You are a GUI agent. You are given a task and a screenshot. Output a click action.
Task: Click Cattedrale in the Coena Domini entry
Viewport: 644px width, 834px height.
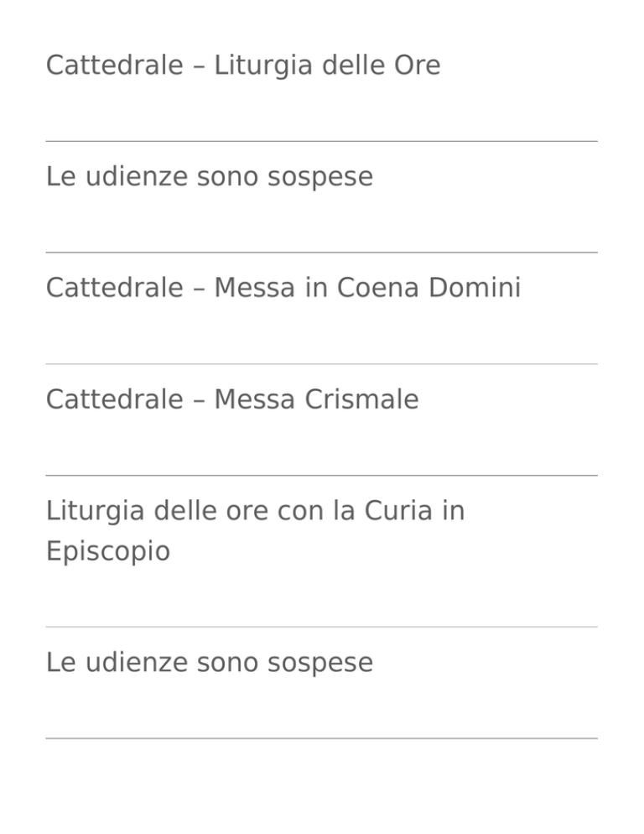pyautogui.click(x=114, y=288)
